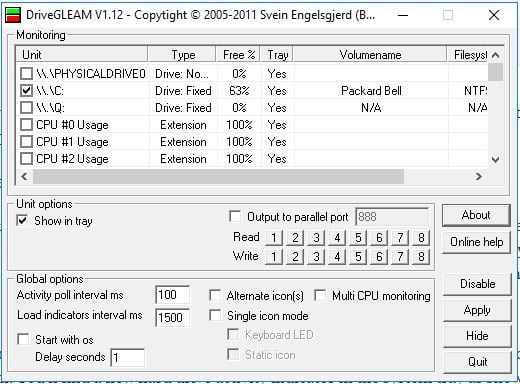Click the horizontal scroll left arrow

[x=24, y=176]
